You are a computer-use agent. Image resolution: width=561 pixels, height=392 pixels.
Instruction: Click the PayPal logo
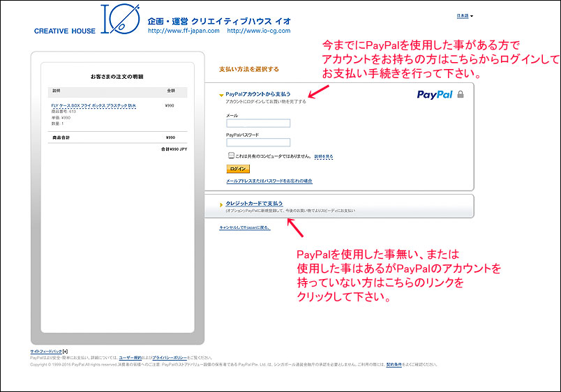(435, 95)
